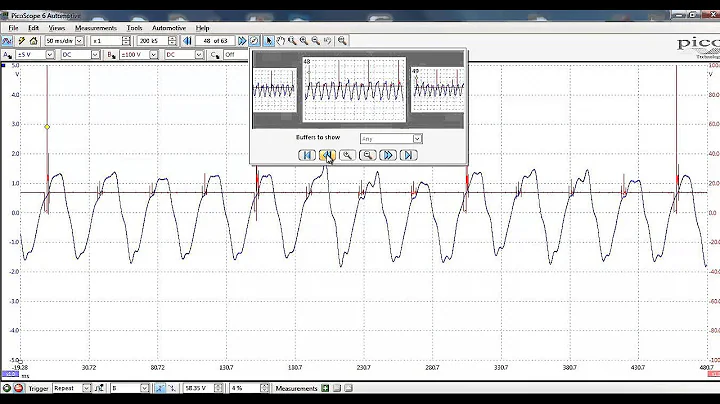Select falling edge trigger toggle
The height and width of the screenshot is (404, 720).
tap(172, 388)
